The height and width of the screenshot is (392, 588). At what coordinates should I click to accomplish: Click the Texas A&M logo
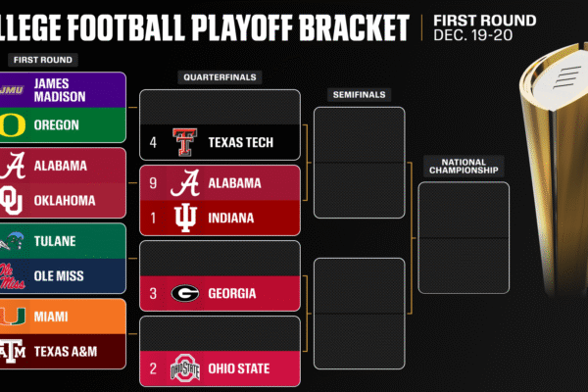(x=14, y=352)
